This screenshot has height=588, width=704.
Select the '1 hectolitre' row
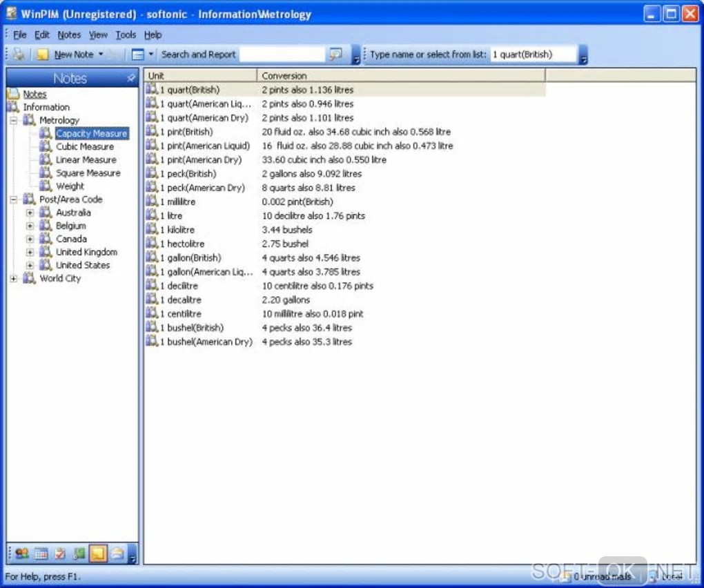coord(345,244)
